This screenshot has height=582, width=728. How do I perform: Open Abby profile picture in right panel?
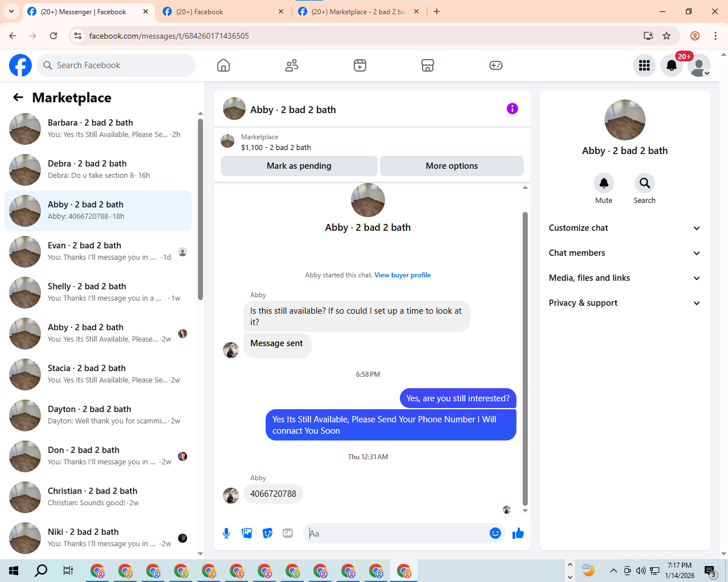[x=625, y=120]
